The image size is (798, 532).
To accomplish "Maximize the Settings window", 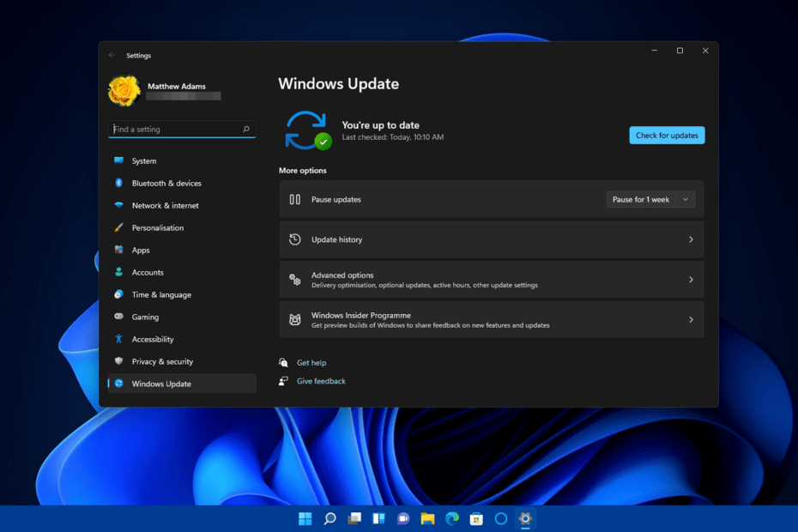I will click(680, 51).
